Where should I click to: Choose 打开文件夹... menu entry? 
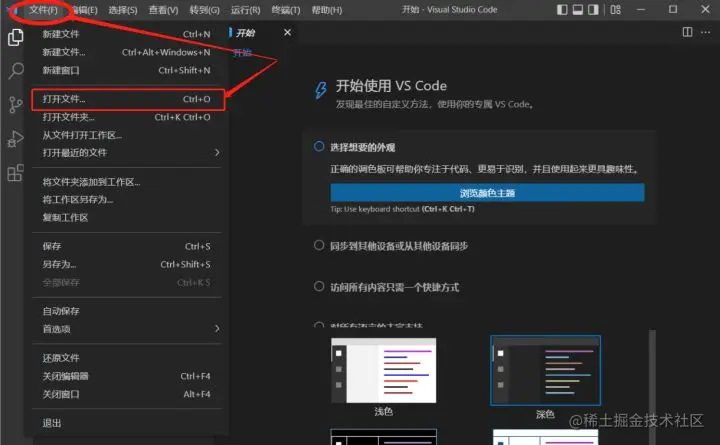(127, 117)
